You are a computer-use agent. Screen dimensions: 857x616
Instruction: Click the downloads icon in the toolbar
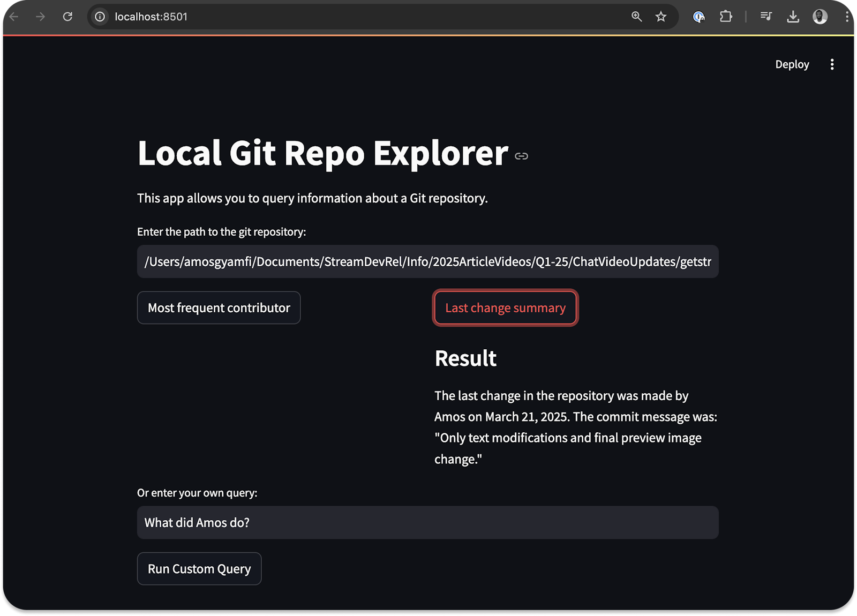793,17
